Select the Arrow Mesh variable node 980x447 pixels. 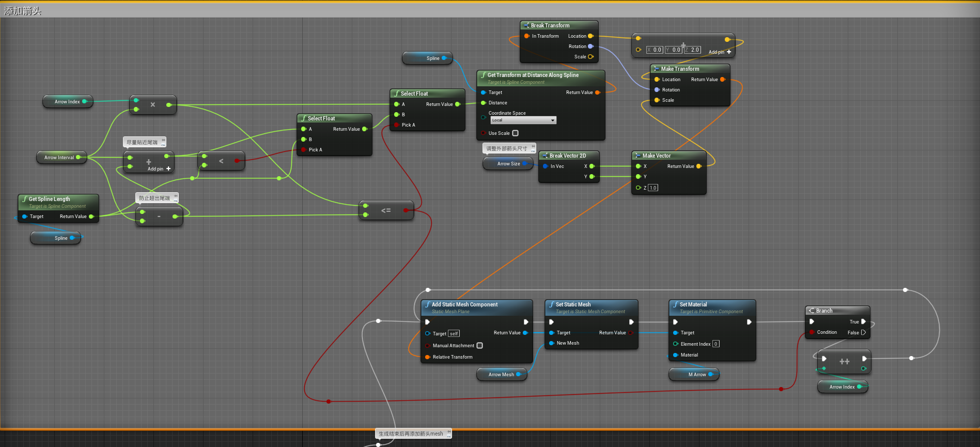click(502, 375)
